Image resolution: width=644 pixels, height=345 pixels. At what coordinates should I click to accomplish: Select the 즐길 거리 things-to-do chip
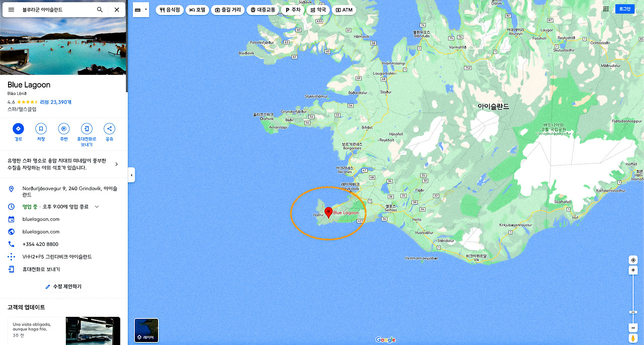tap(228, 10)
